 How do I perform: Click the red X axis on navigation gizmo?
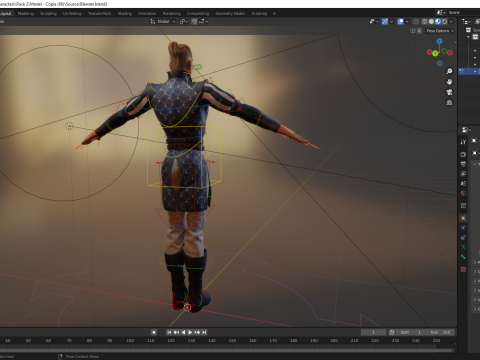[x=430, y=52]
